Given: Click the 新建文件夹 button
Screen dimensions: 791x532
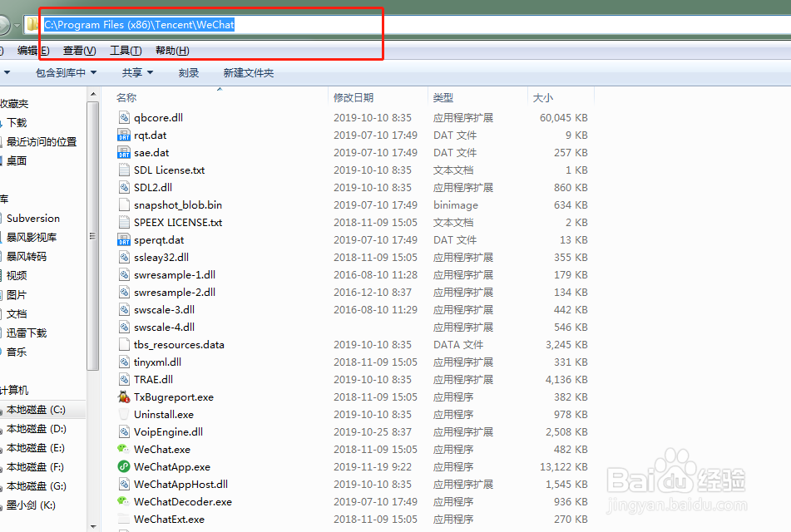Looking at the screenshot, I should coord(248,73).
